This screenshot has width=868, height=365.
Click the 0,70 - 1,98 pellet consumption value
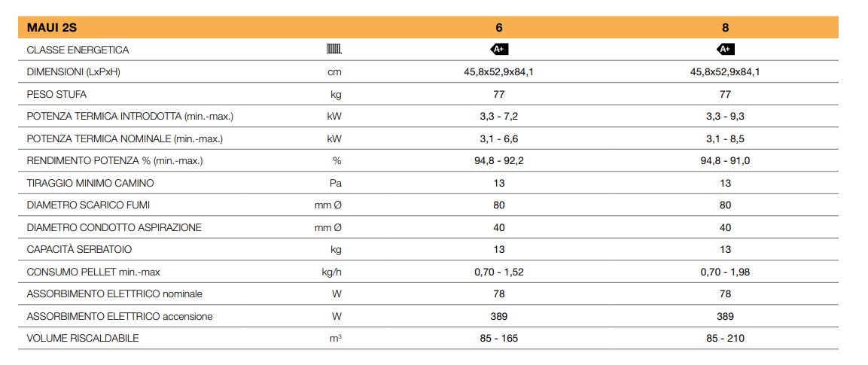click(x=725, y=272)
